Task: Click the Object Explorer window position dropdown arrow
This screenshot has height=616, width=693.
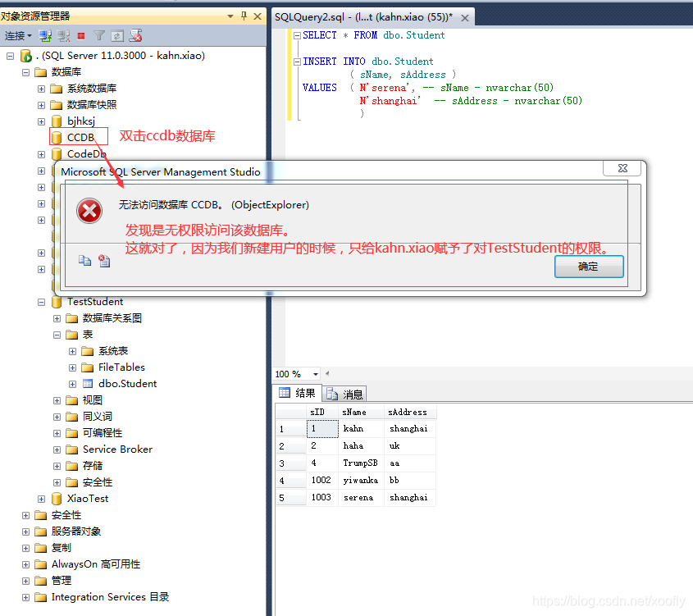Action: click(230, 16)
